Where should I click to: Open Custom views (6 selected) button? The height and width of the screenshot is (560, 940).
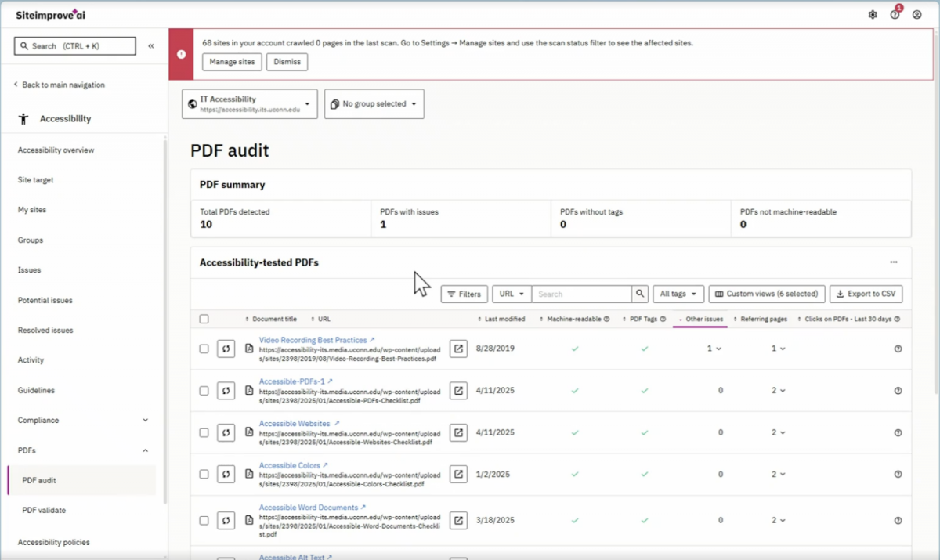(767, 294)
